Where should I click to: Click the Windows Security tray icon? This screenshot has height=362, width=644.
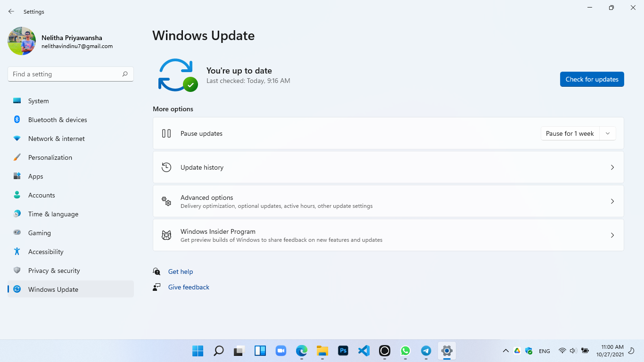point(529,351)
